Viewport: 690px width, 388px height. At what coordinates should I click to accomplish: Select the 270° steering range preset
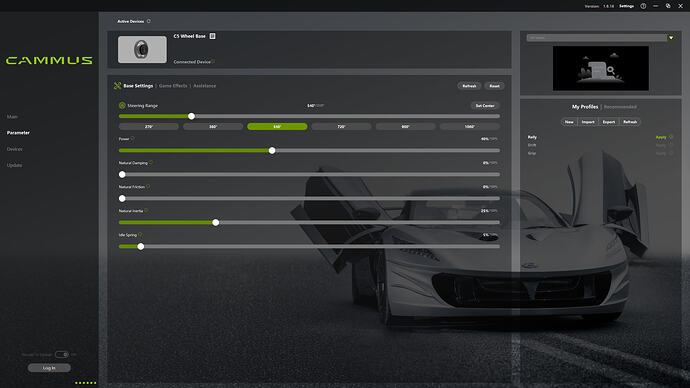click(149, 127)
